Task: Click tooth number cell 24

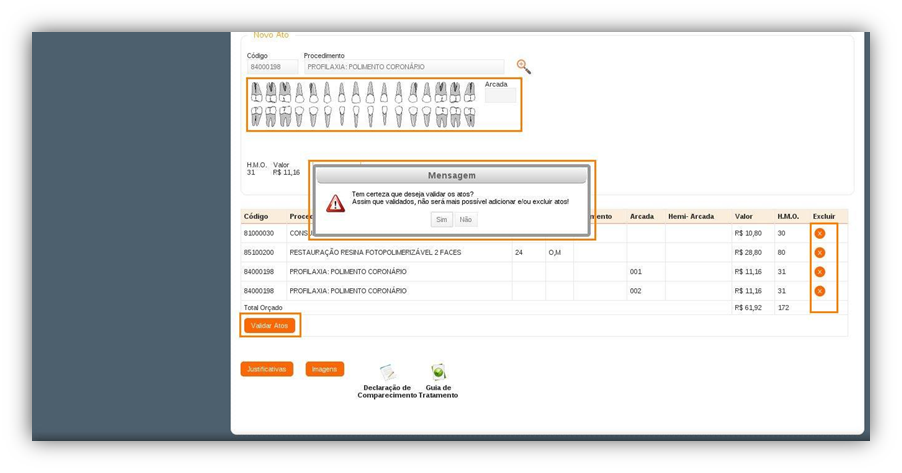Action: point(519,253)
